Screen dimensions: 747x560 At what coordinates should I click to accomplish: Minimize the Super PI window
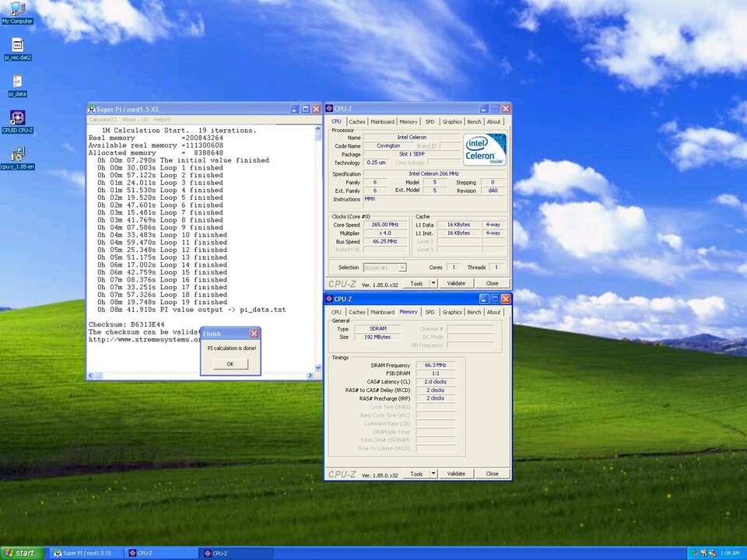point(296,109)
